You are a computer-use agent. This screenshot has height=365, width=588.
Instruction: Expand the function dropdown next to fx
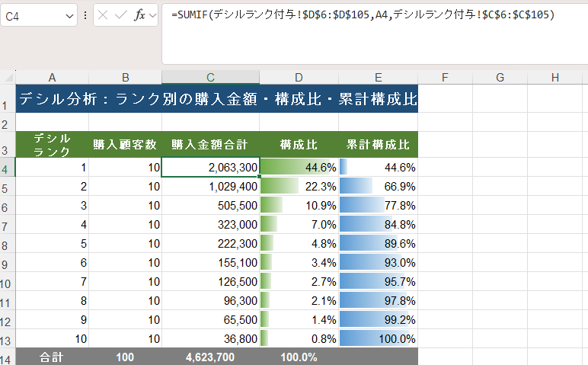[x=152, y=15]
